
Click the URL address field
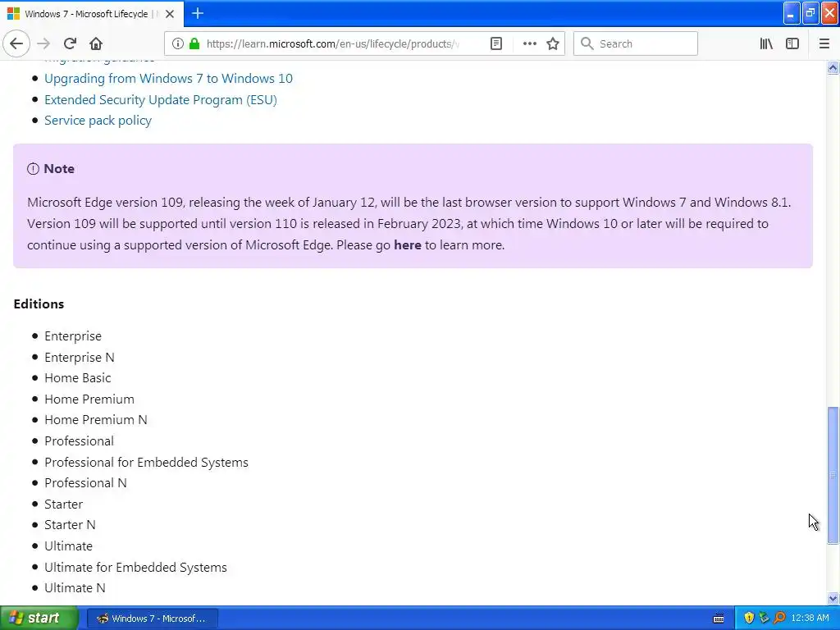tap(332, 44)
